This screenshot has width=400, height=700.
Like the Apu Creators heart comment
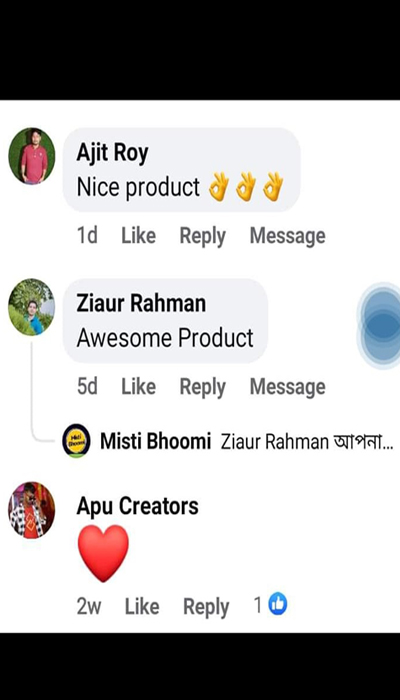(x=142, y=606)
